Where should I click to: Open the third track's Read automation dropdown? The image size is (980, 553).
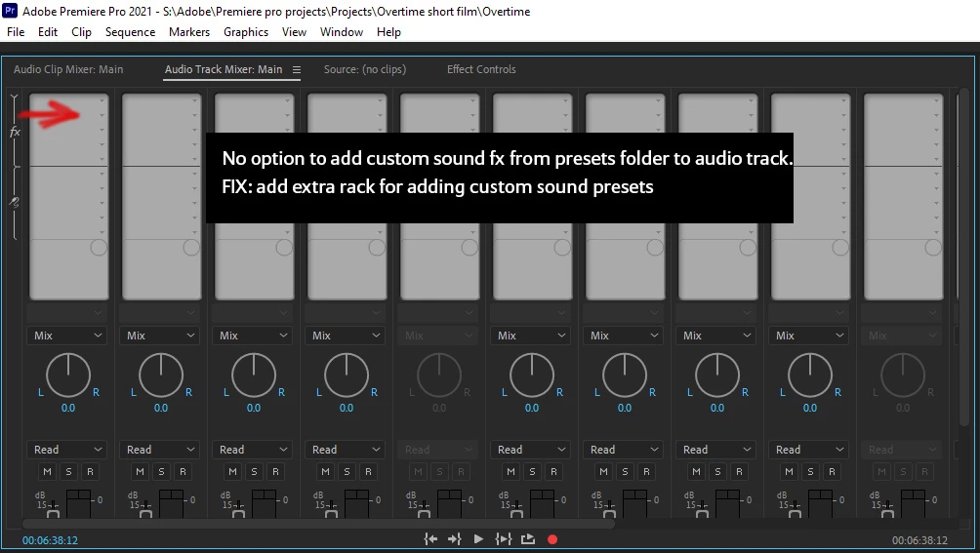click(253, 450)
